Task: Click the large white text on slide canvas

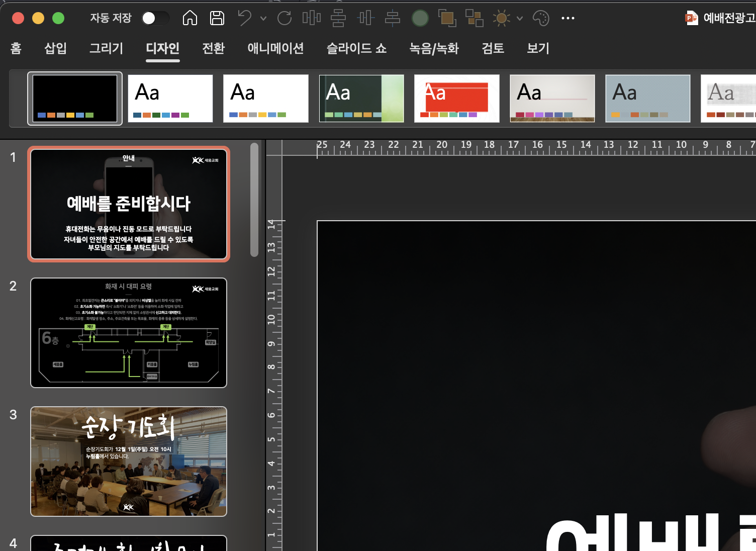Action: [650, 532]
